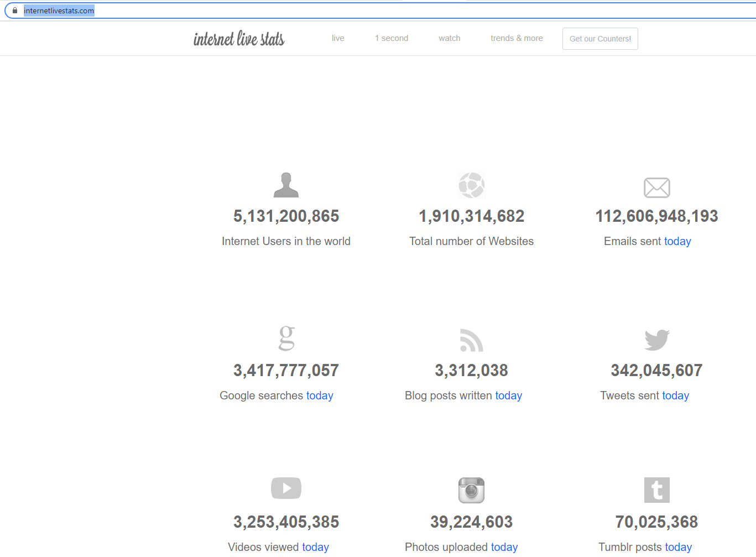
Task: Click the address bar padlock icon
Action: [15, 11]
